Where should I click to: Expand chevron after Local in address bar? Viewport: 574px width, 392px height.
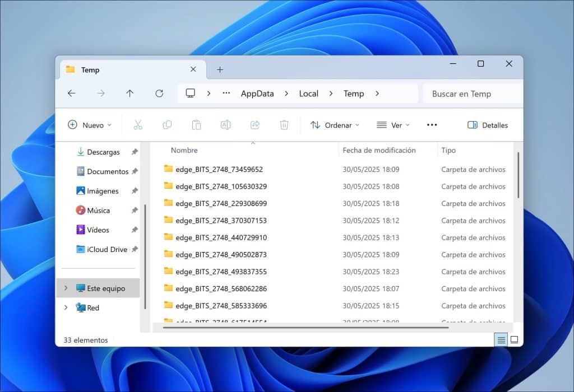click(331, 94)
